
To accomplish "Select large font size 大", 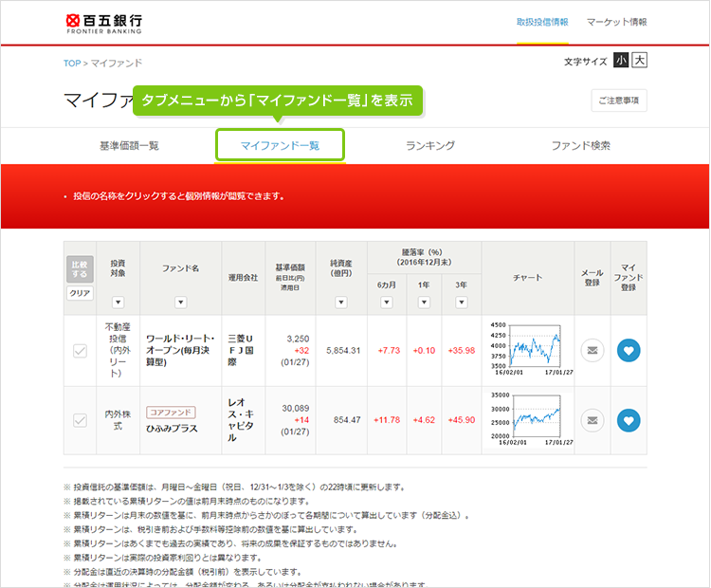I will coord(639,60).
